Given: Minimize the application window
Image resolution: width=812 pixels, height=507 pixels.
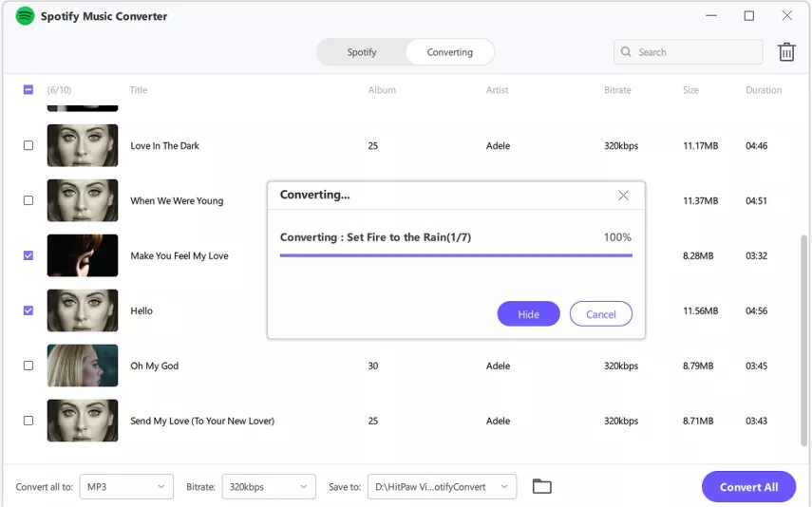Looking at the screenshot, I should (x=711, y=16).
